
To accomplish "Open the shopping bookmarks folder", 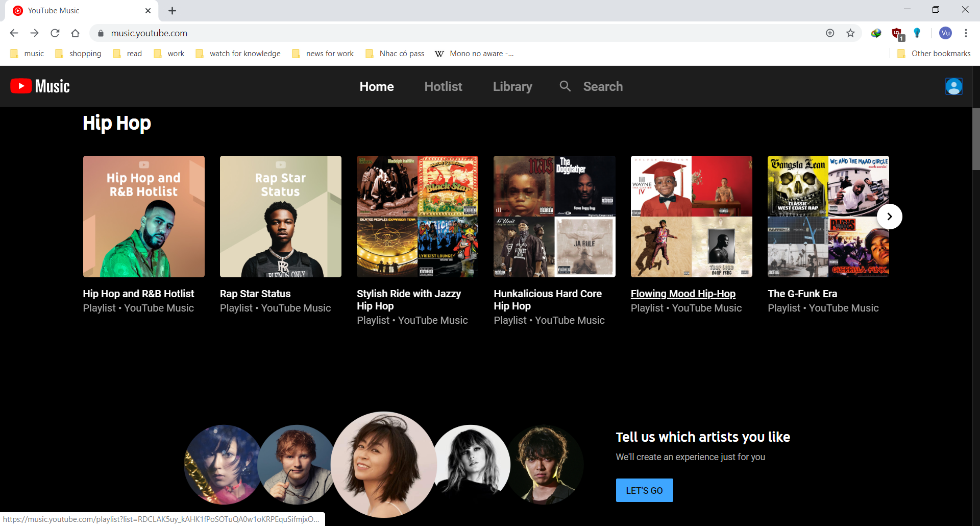I will click(78, 54).
